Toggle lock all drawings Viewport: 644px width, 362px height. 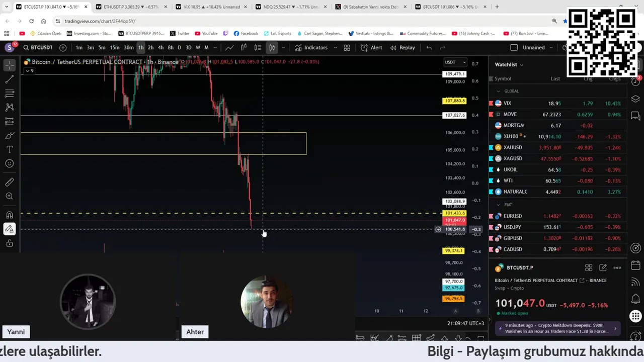10,243
